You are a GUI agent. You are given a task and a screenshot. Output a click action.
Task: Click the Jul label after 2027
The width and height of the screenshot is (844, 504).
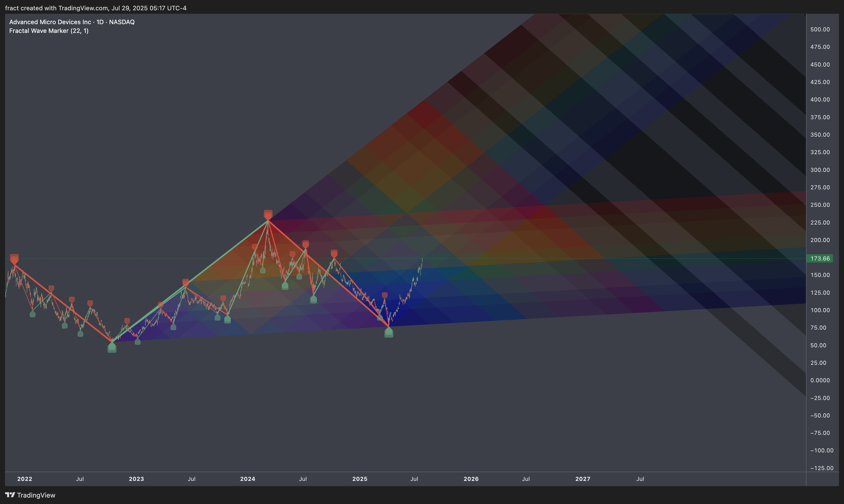640,479
